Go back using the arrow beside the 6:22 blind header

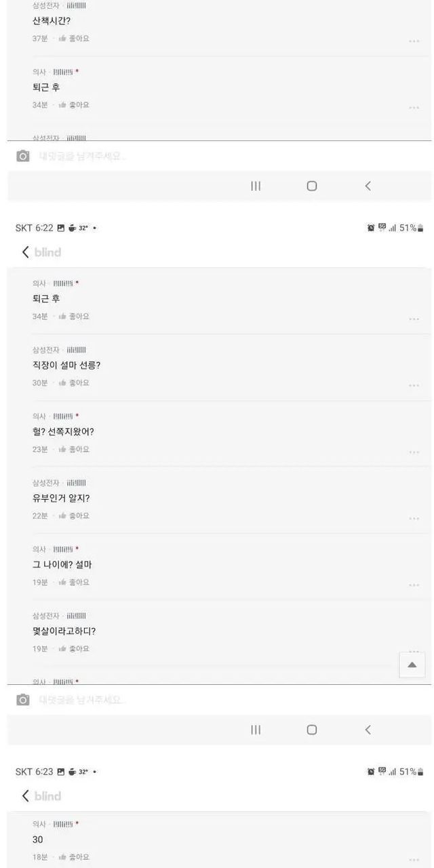pos(26,252)
